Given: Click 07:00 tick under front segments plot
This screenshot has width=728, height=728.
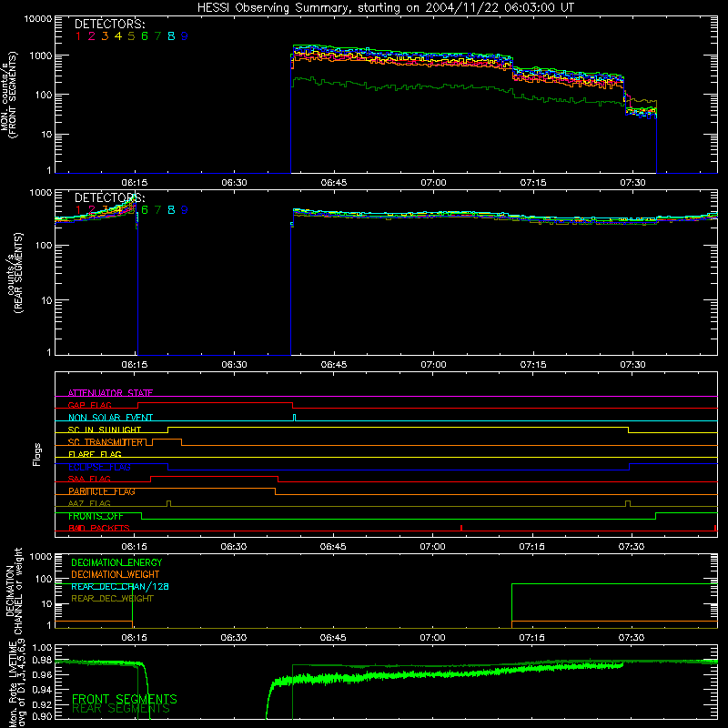Looking at the screenshot, I should click(x=434, y=183).
